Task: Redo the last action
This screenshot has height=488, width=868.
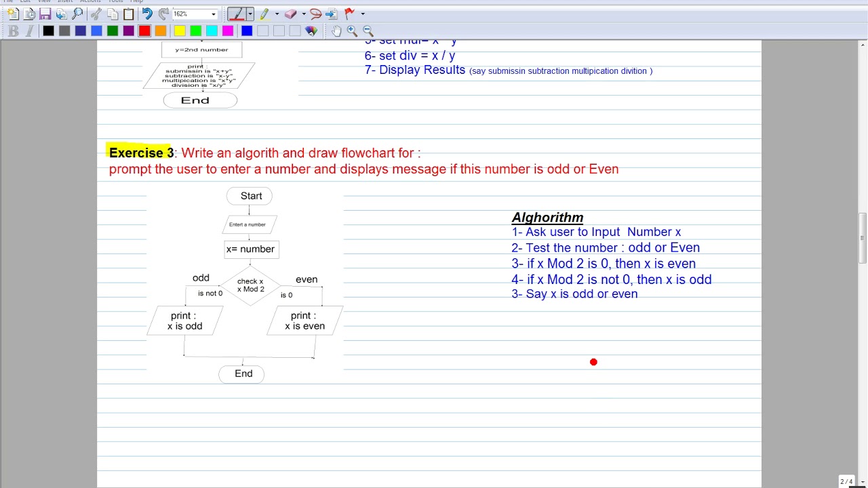Action: click(x=163, y=14)
